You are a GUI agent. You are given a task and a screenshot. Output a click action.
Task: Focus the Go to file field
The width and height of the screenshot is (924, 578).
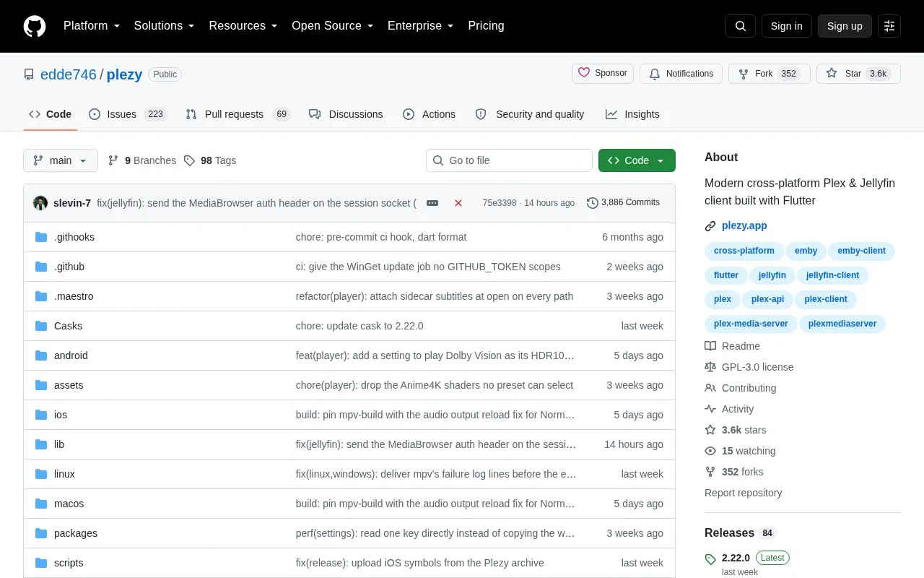(x=509, y=160)
